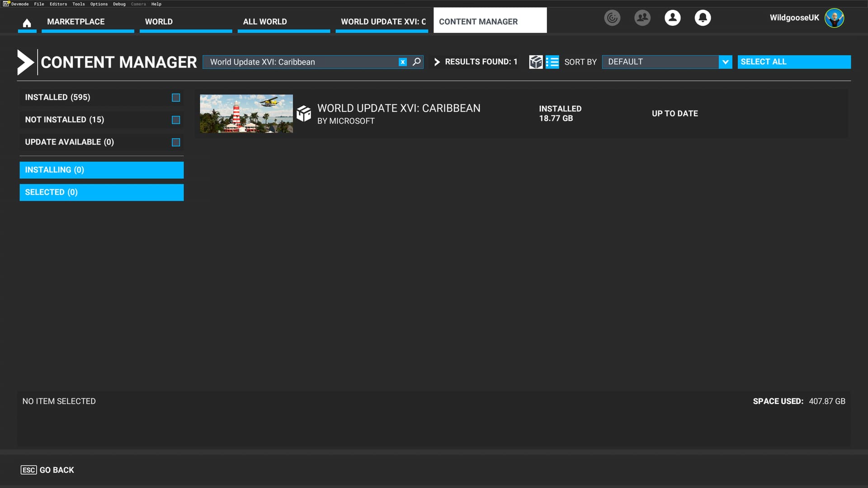Click the WildgooseUK avatar picture
868x488 pixels.
[x=834, y=18]
